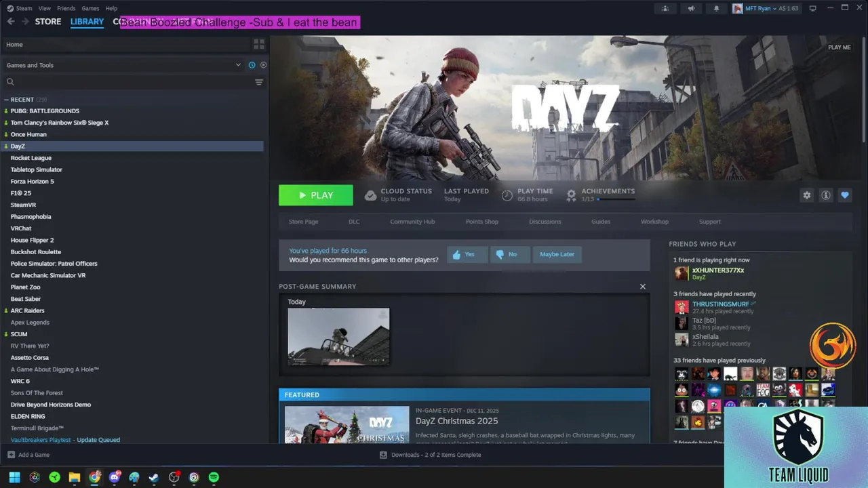Toggle show ready-to-play games filter
Image resolution: width=868 pixels, height=488 pixels.
[263, 65]
